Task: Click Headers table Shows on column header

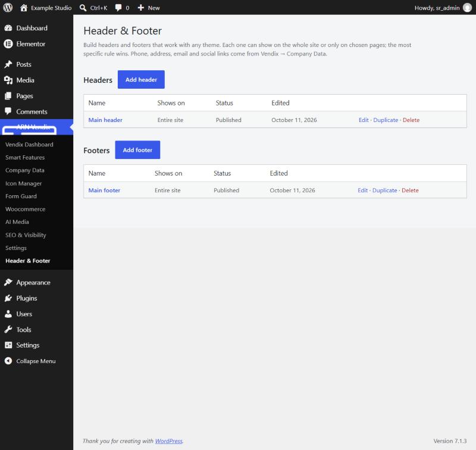Action: pyautogui.click(x=171, y=103)
